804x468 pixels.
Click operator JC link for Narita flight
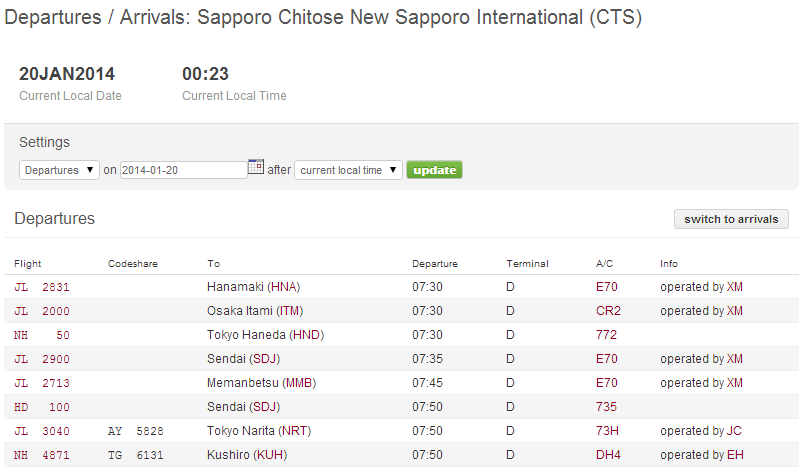pos(734,431)
